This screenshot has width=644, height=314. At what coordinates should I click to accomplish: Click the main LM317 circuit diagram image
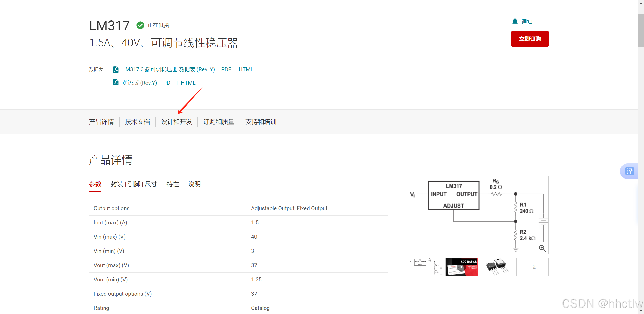coord(479,215)
